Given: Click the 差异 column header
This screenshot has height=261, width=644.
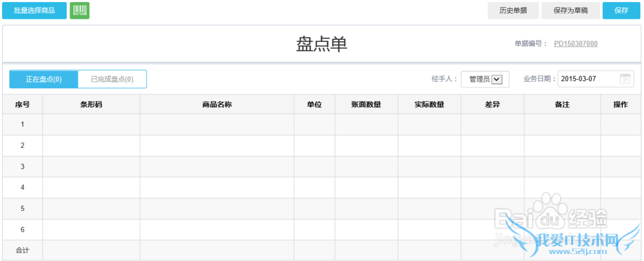Looking at the screenshot, I should [492, 105].
